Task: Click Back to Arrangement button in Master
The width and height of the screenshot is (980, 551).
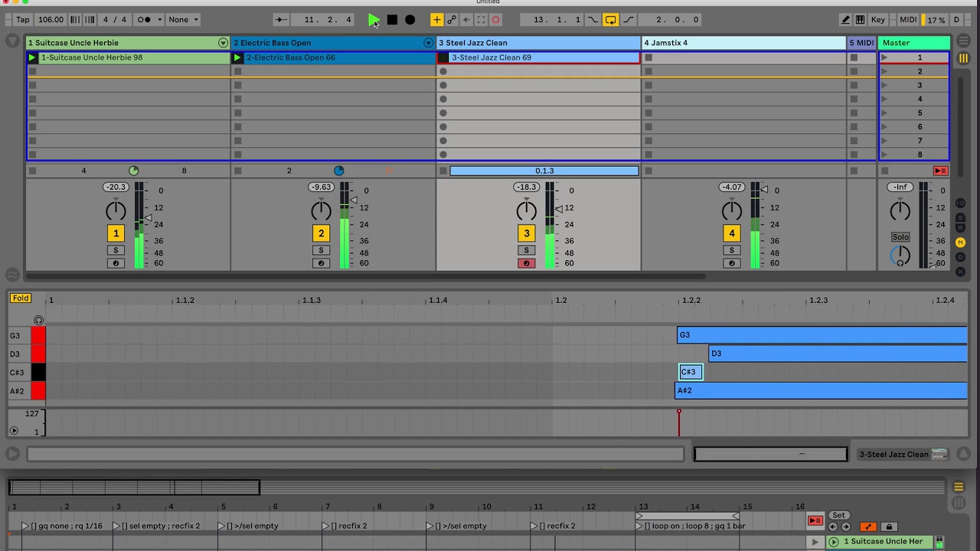Action: tap(940, 171)
